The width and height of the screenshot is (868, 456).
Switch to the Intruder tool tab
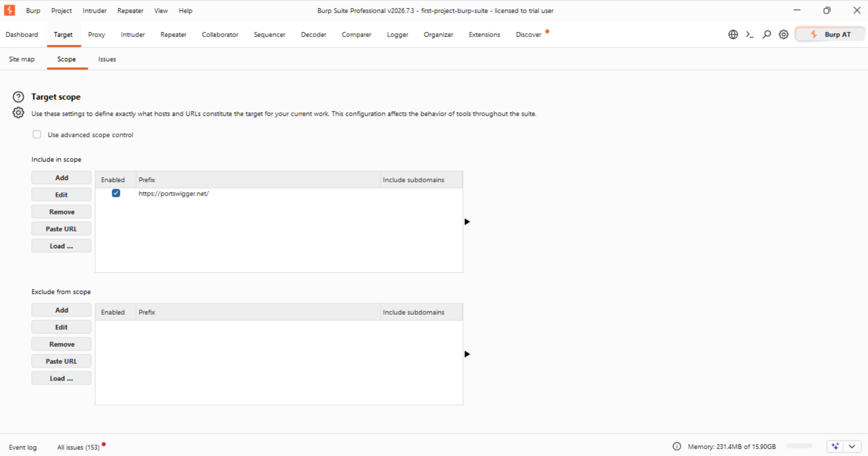pyautogui.click(x=133, y=35)
